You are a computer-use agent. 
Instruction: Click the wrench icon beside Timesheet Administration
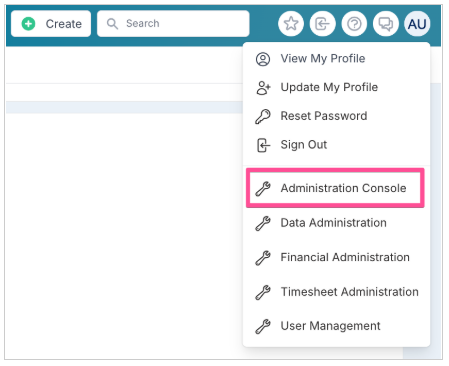click(263, 293)
